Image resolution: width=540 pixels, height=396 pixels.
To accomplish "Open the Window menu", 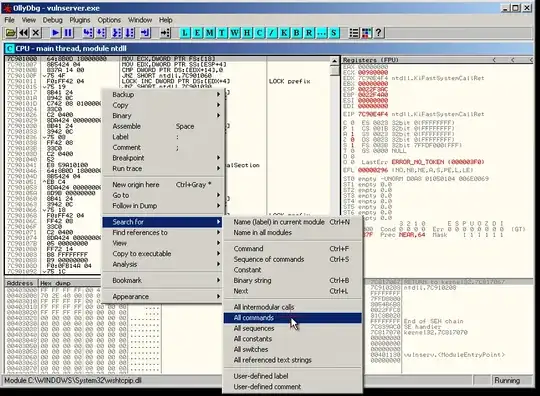I will pos(140,20).
